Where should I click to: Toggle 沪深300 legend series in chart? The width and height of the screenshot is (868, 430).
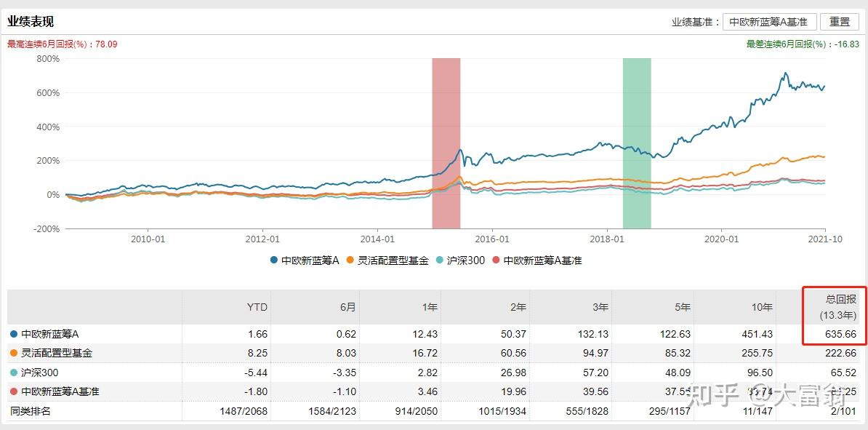(x=461, y=260)
